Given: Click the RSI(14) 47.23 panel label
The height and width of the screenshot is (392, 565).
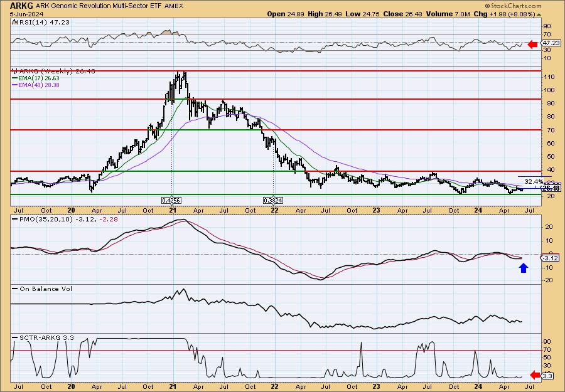Looking at the screenshot, I should pyautogui.click(x=43, y=22).
